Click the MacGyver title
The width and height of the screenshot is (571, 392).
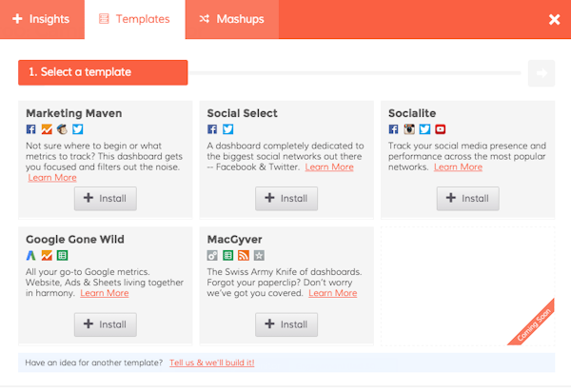(234, 240)
